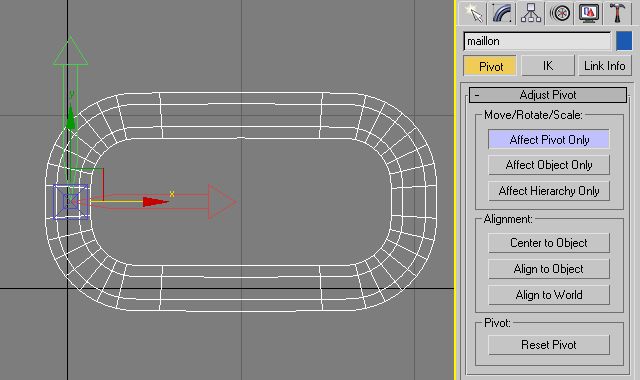Open the Motion panel wheel icon
Image resolution: width=640 pixels, height=380 pixels.
[x=560, y=13]
